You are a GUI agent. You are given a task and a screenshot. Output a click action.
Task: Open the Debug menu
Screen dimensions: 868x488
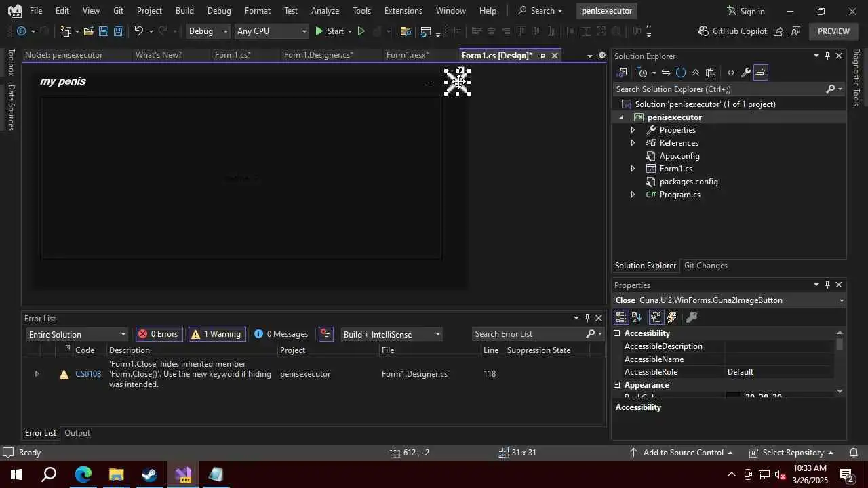tap(219, 11)
